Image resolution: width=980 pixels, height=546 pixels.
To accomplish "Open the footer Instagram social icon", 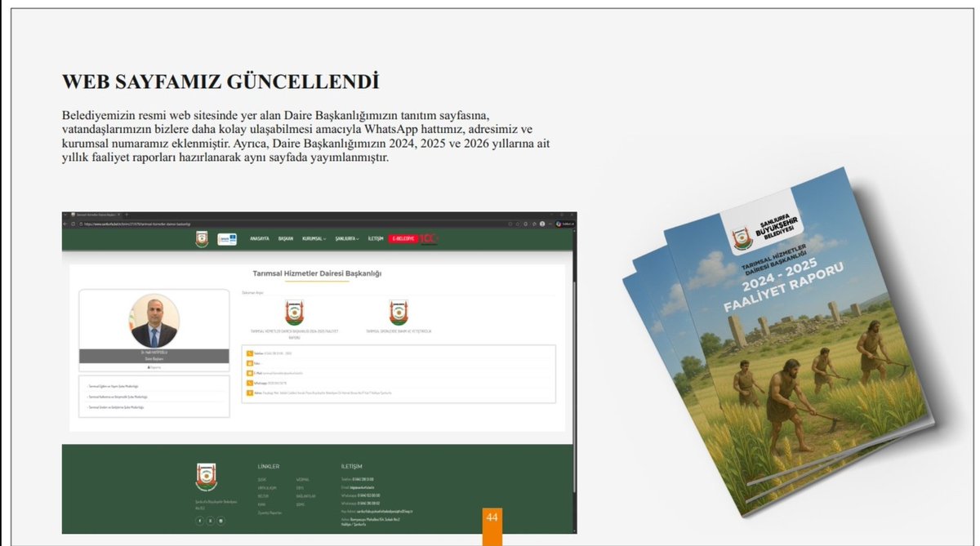I will coord(220,520).
